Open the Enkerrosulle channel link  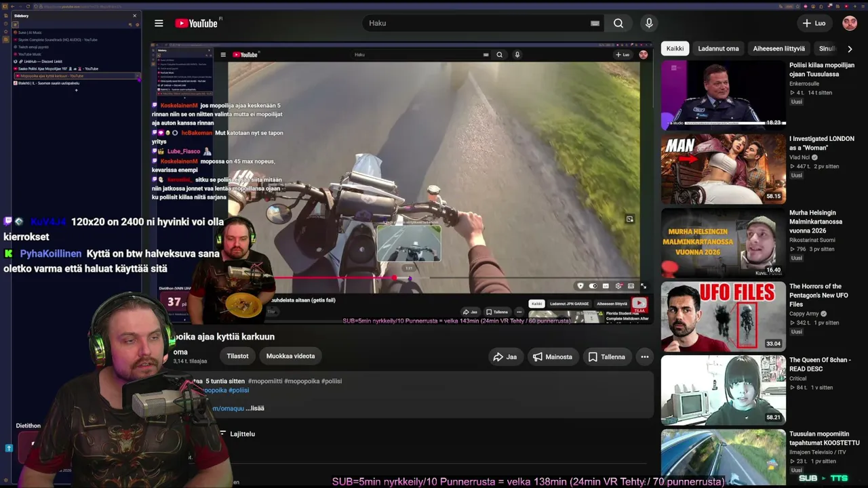[804, 83]
